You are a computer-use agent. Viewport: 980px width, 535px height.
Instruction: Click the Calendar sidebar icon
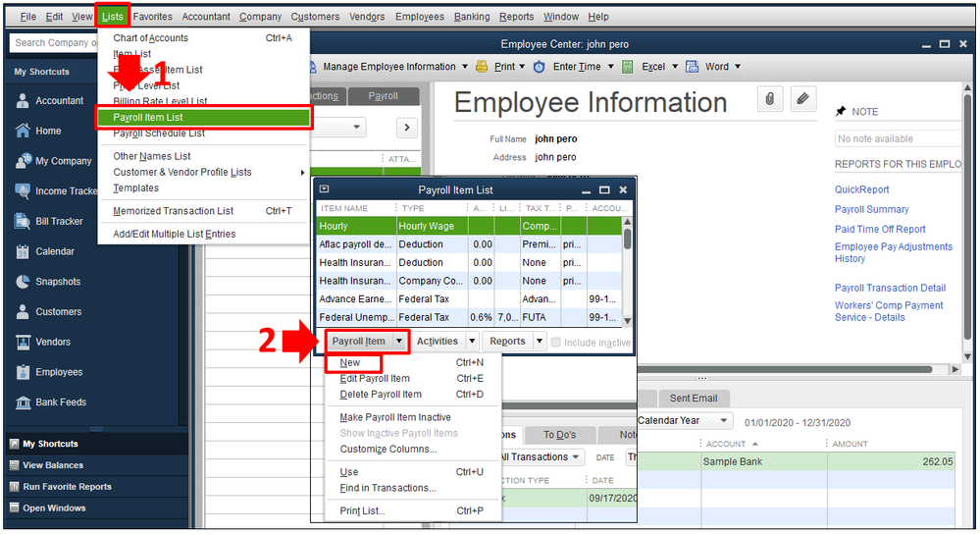pyautogui.click(x=23, y=251)
